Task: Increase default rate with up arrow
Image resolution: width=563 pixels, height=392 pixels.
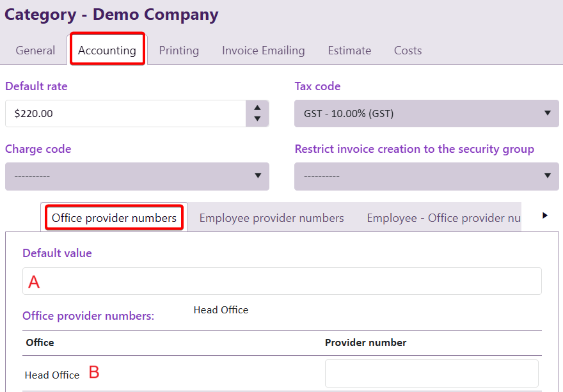Action: pyautogui.click(x=257, y=107)
